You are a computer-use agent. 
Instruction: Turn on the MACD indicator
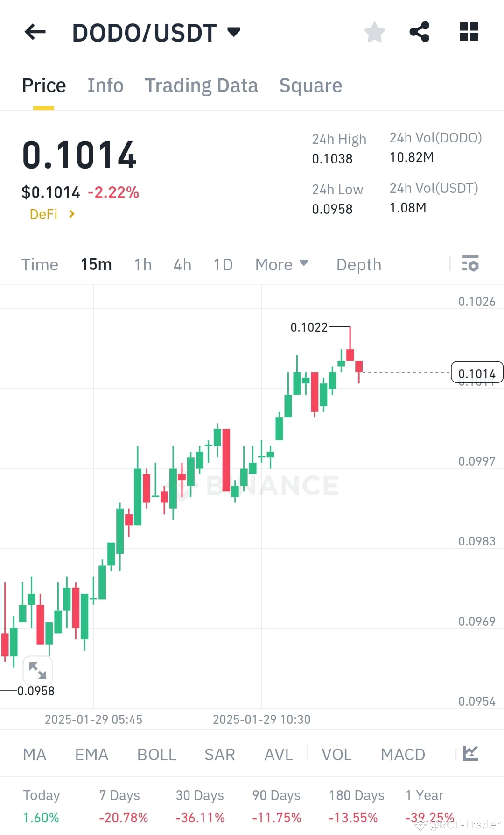[x=402, y=754]
